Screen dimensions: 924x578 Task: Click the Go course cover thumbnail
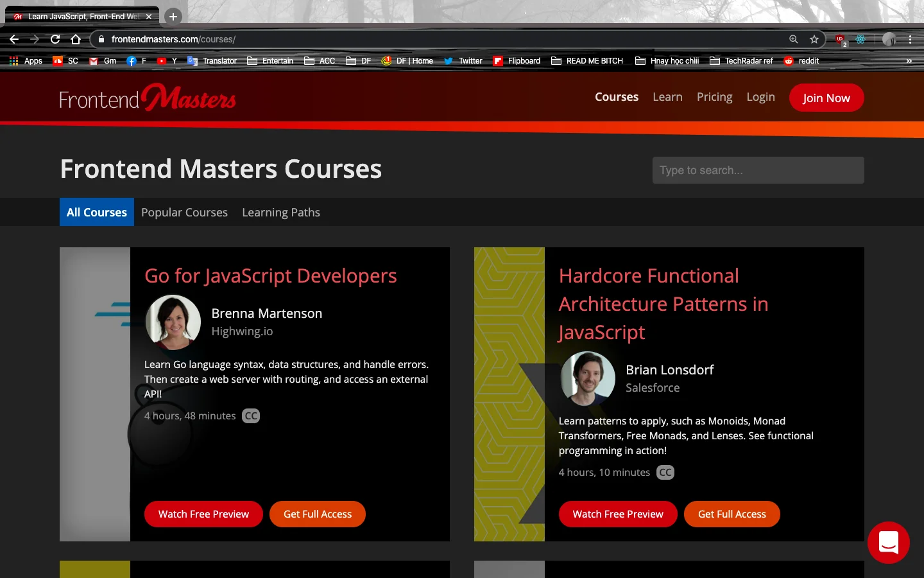point(95,394)
